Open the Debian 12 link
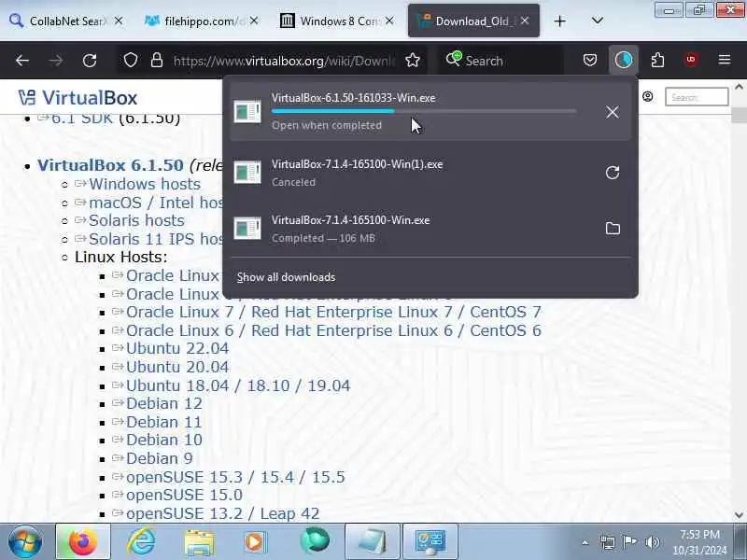 [164, 404]
